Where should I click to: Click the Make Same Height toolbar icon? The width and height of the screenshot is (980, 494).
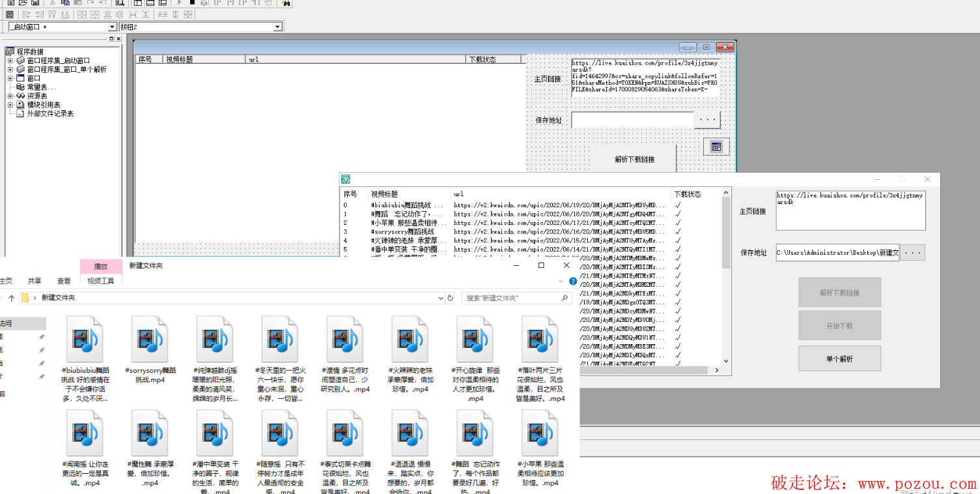pyautogui.click(x=176, y=14)
